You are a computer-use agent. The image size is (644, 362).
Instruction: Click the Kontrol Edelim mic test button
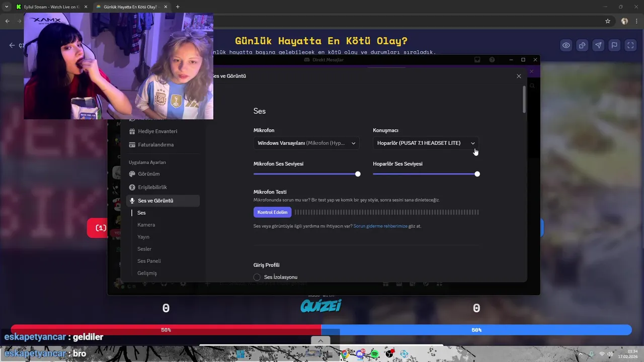pos(272,212)
